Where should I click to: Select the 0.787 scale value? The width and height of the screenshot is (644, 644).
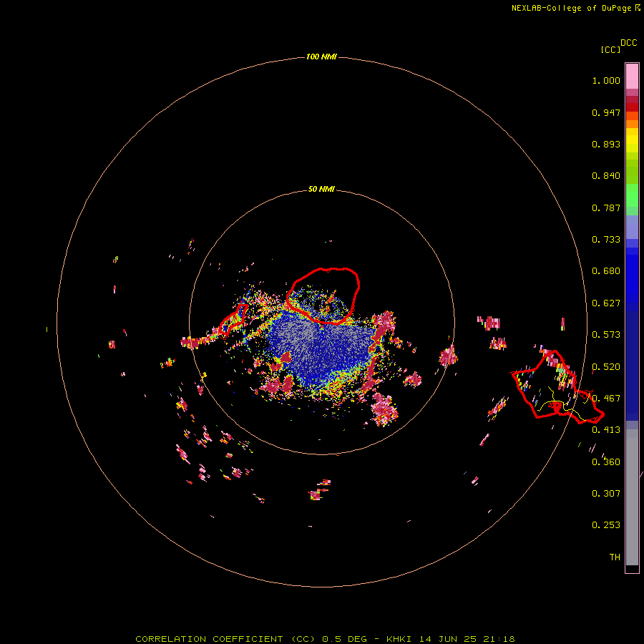click(x=606, y=208)
